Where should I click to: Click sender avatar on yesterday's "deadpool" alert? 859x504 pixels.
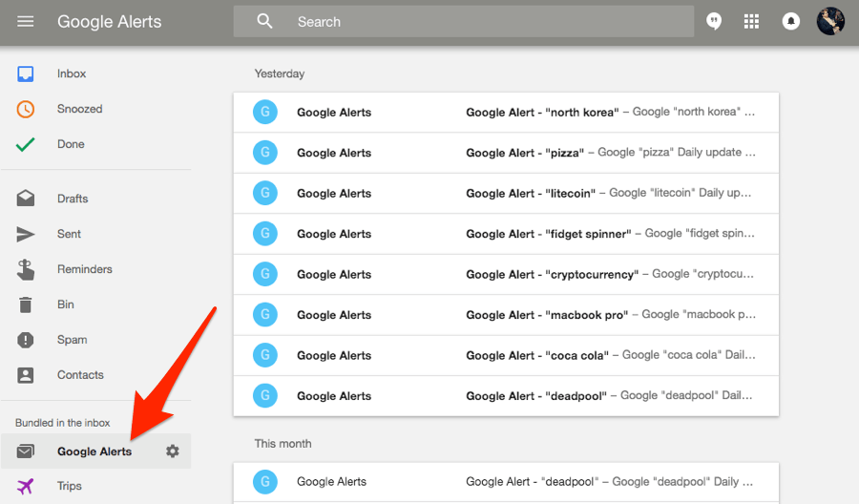(x=265, y=395)
